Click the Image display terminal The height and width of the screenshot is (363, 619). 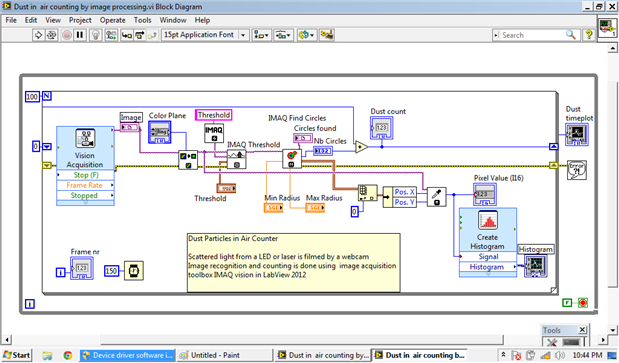click(x=129, y=127)
